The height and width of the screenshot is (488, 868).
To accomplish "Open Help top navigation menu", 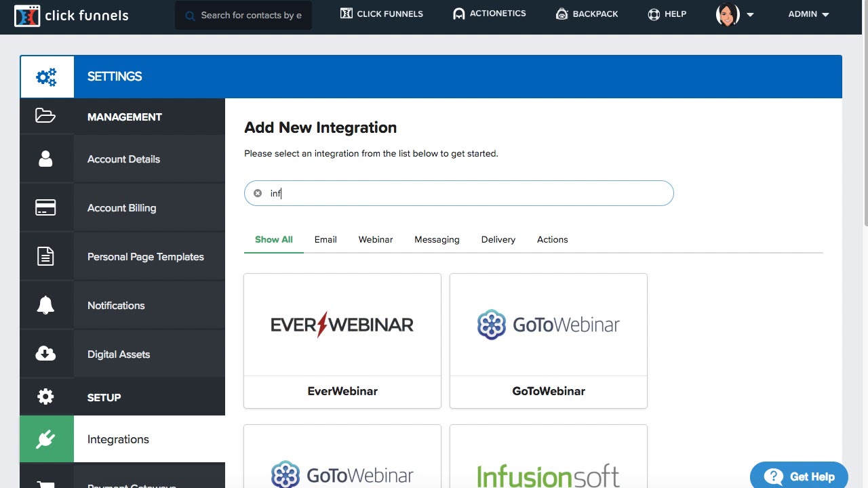I will coord(667,14).
